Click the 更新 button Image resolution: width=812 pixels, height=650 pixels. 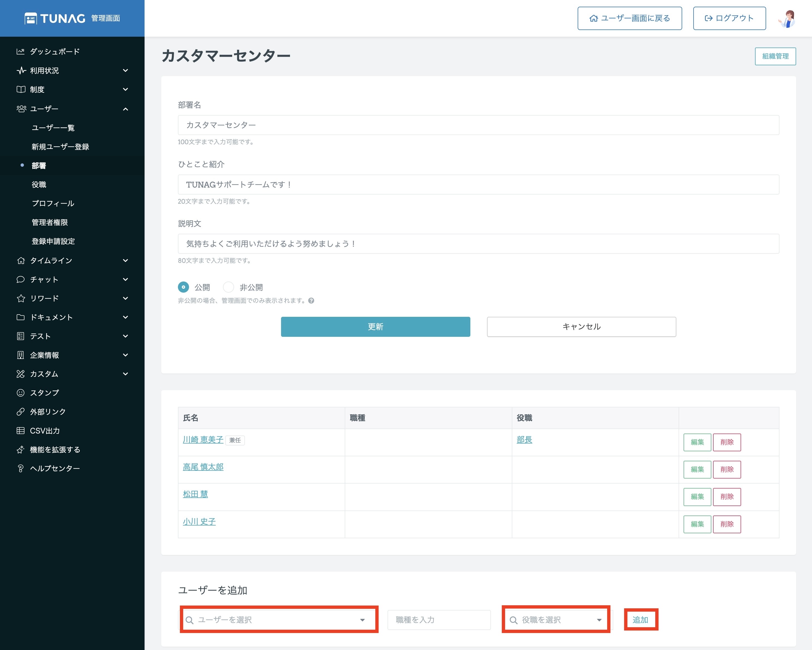pos(376,327)
